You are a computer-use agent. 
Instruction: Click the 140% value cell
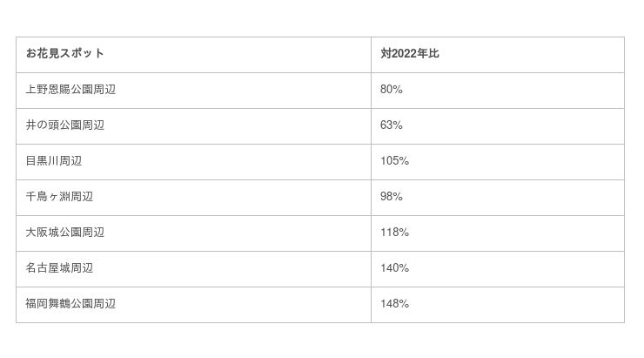[394, 268]
